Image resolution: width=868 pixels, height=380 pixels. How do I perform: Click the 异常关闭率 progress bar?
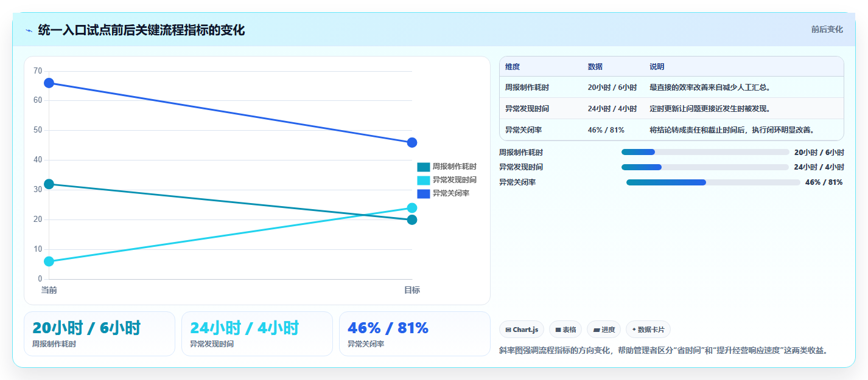point(713,182)
